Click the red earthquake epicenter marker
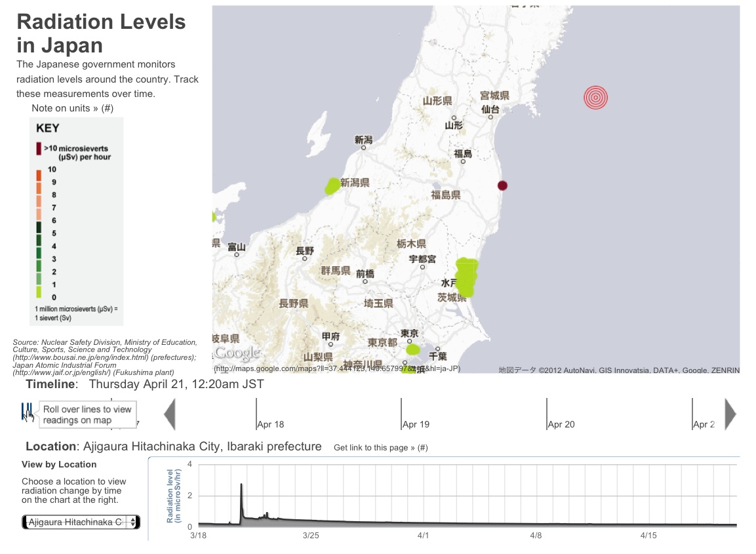Image resolution: width=756 pixels, height=554 pixels. pos(595,98)
